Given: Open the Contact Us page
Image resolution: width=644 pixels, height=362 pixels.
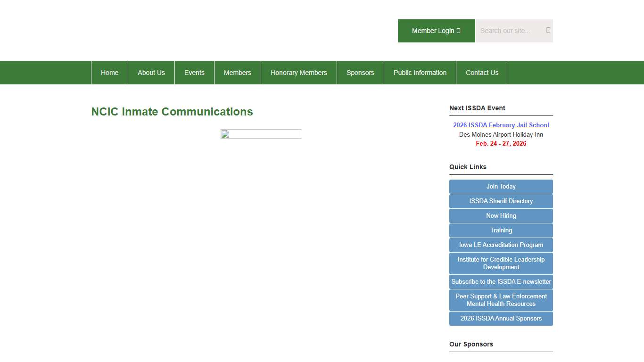Looking at the screenshot, I should point(482,73).
